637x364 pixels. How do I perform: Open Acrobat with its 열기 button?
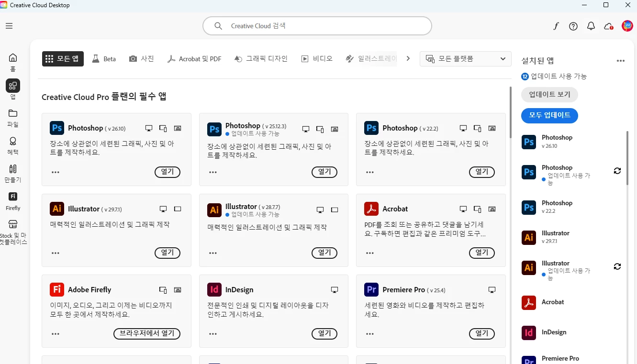pos(482,253)
